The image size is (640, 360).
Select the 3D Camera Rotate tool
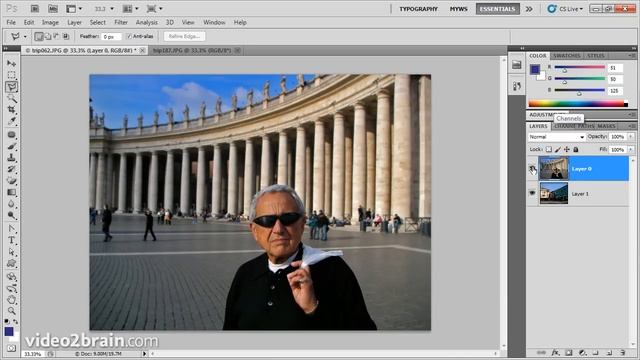[x=11, y=288]
